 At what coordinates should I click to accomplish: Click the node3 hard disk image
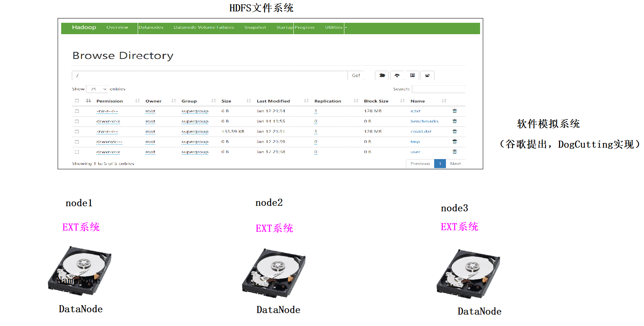click(468, 273)
